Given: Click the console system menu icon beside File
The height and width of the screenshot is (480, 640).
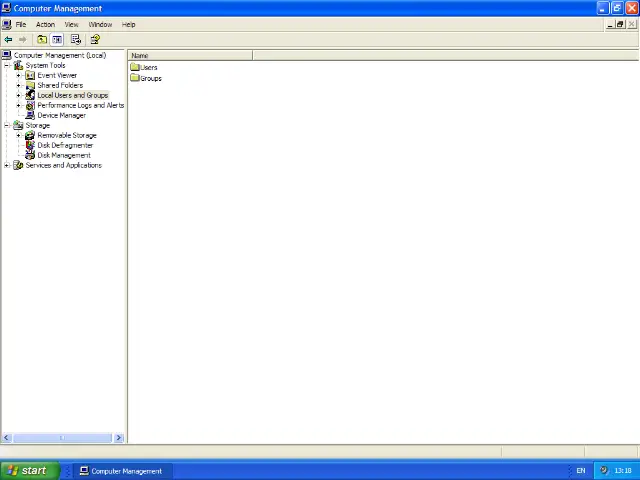Looking at the screenshot, I should click(7, 24).
